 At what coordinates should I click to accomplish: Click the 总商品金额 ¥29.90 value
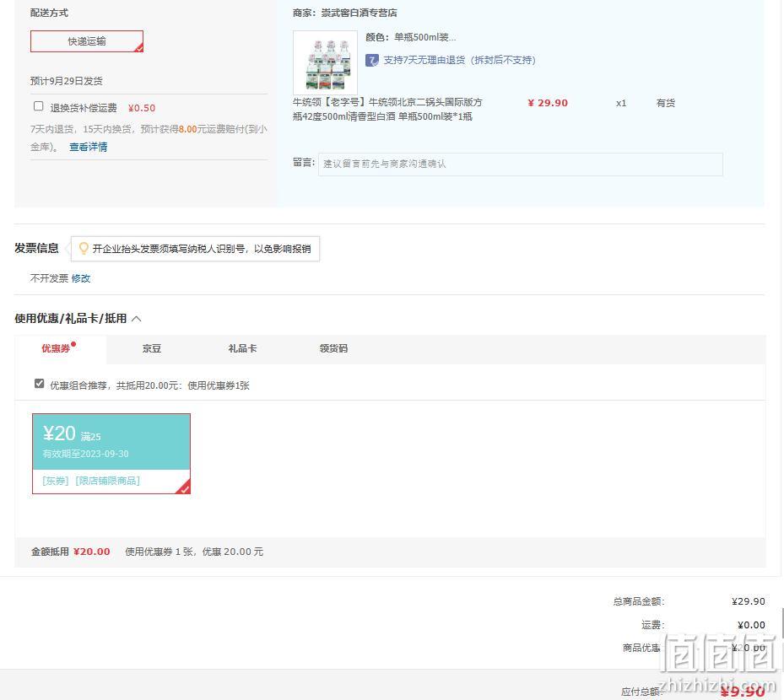[x=748, y=601]
